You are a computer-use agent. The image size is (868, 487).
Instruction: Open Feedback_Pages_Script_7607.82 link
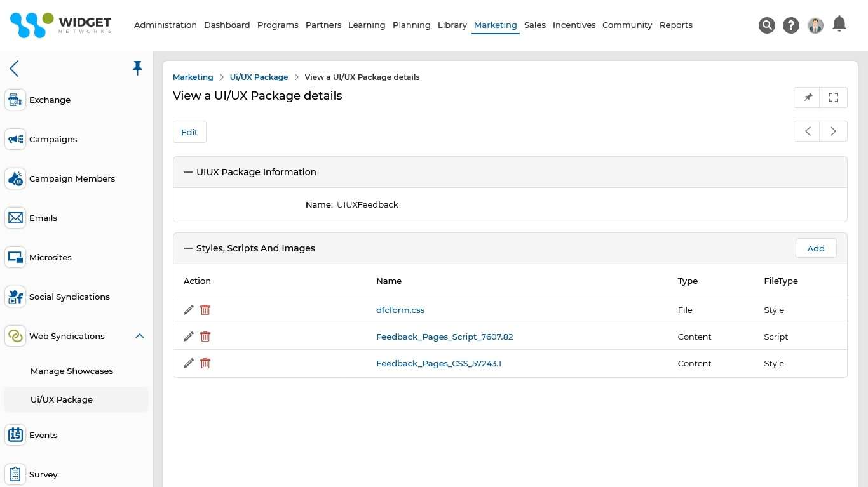click(x=445, y=337)
